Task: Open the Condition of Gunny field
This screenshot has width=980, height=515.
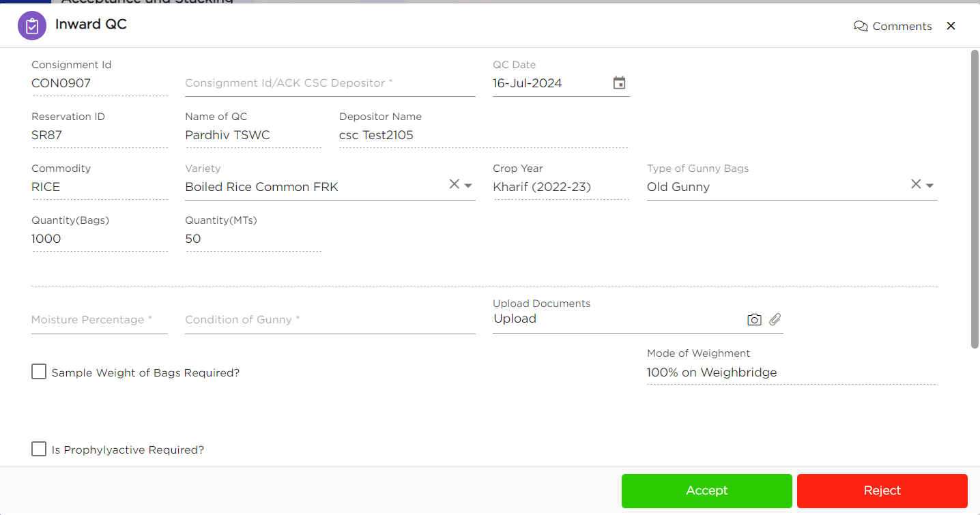Action: pyautogui.click(x=330, y=319)
